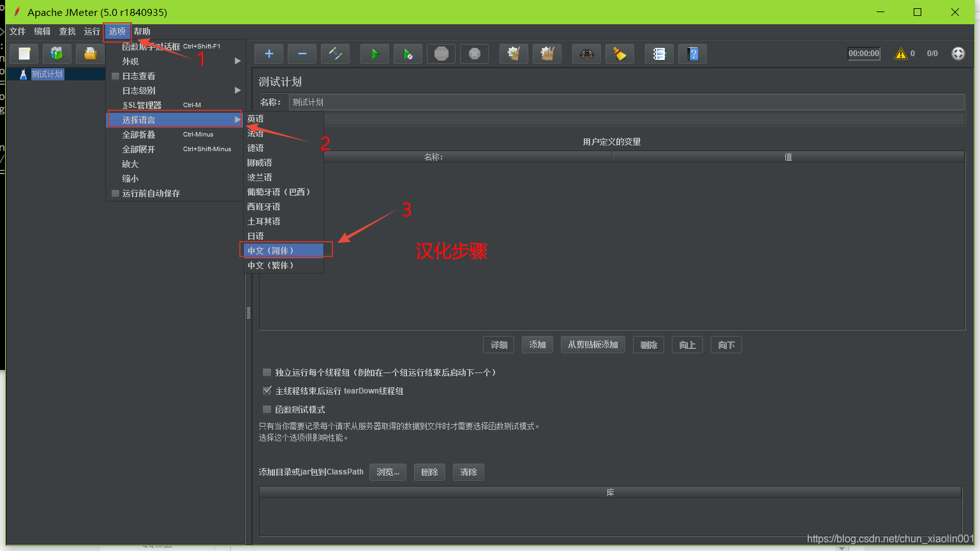Screen dimensions: 980x551
Task: Choose 函数助手对话框 menu entry
Action: (x=174, y=47)
